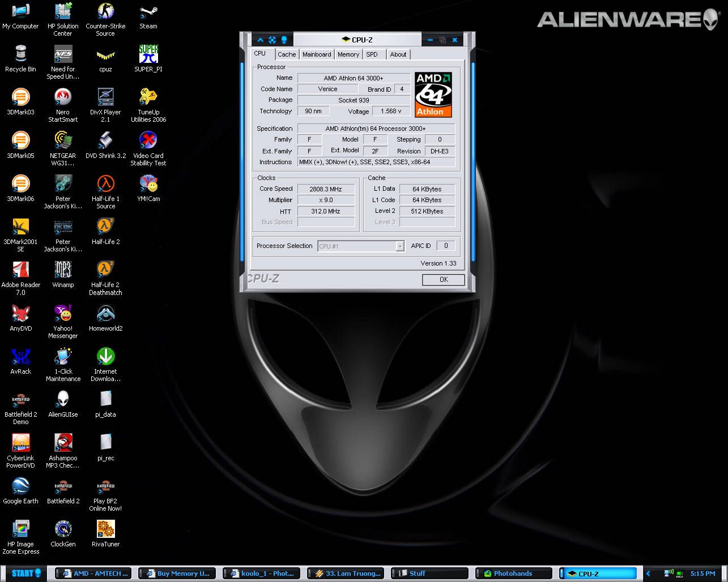Open ClockGen desktop icon

[x=63, y=534]
